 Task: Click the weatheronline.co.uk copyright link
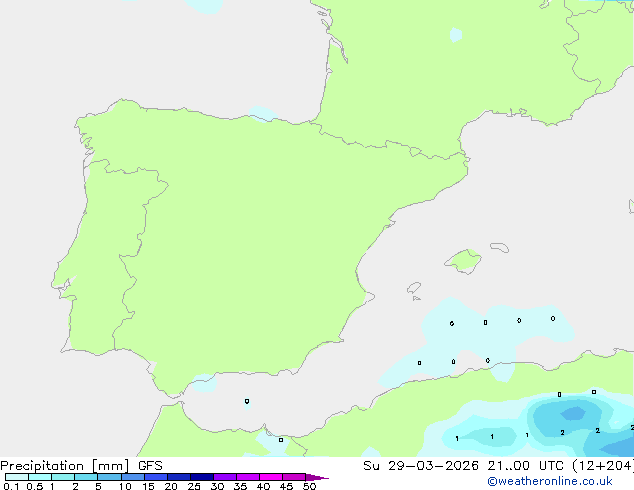(x=549, y=481)
